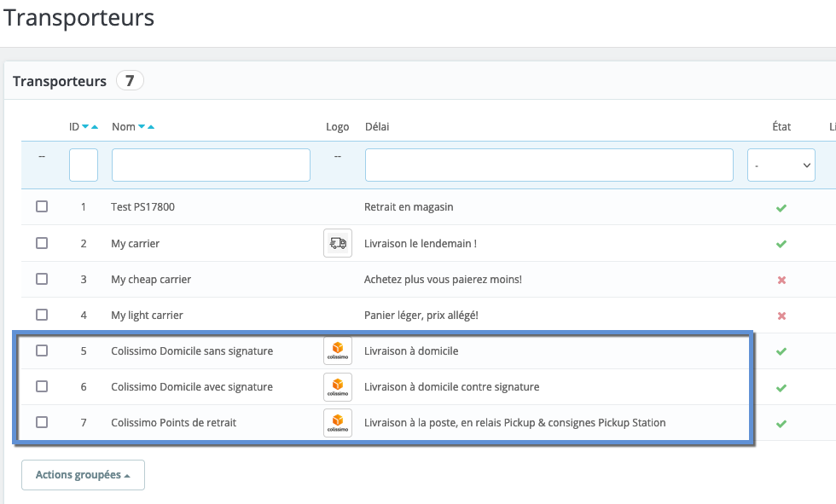Focus the Délai filter field
Screen dimensions: 836x504
549,165
